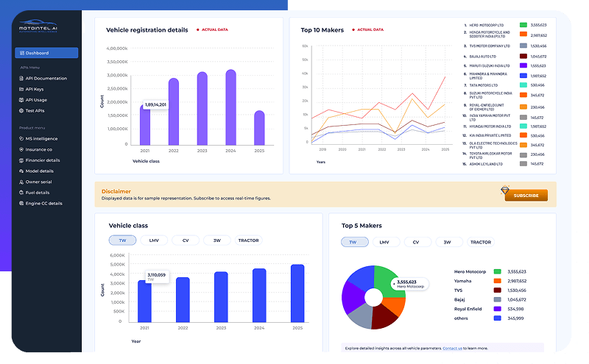Image resolution: width=589 pixels, height=364 pixels.
Task: Click dark red swatch for BAJAJ AUTO LTD
Action: [x=523, y=57]
